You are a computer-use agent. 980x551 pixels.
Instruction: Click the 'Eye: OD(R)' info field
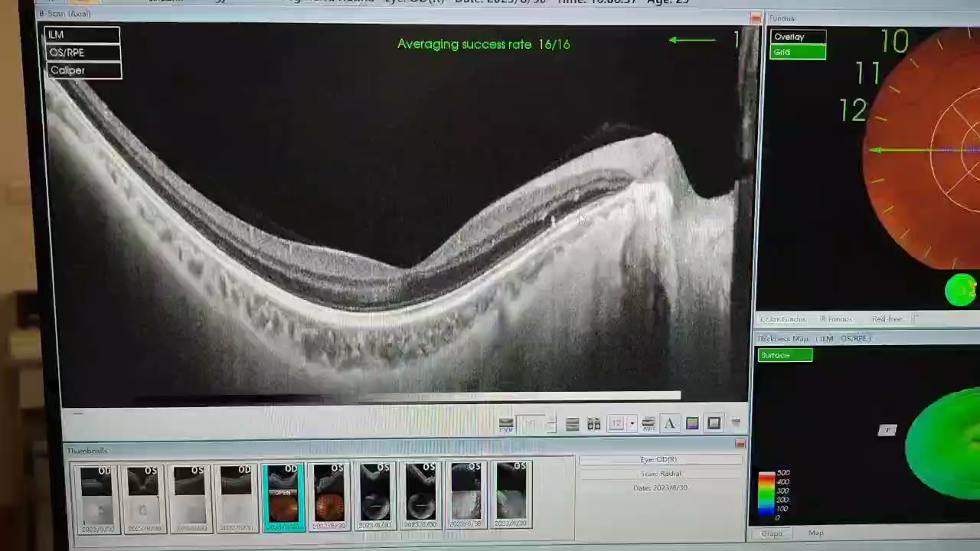pyautogui.click(x=660, y=459)
